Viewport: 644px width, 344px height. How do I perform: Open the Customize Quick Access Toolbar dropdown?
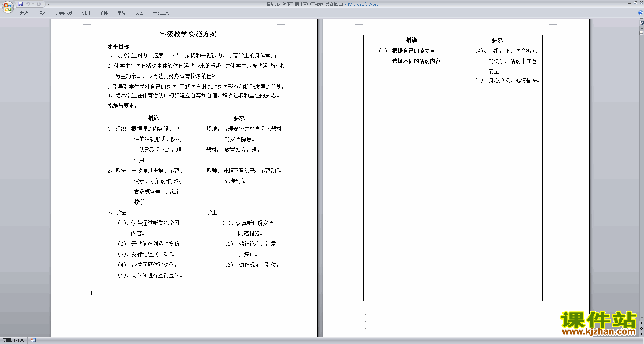click(x=49, y=4)
